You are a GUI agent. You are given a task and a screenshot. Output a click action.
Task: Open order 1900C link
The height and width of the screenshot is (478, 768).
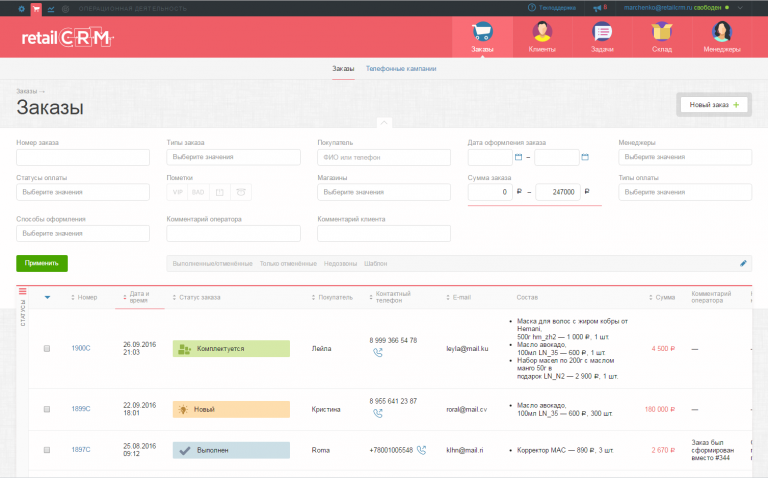(81, 348)
